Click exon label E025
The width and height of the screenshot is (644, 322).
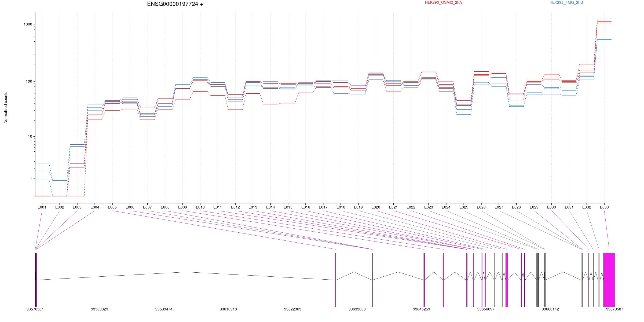pos(464,207)
